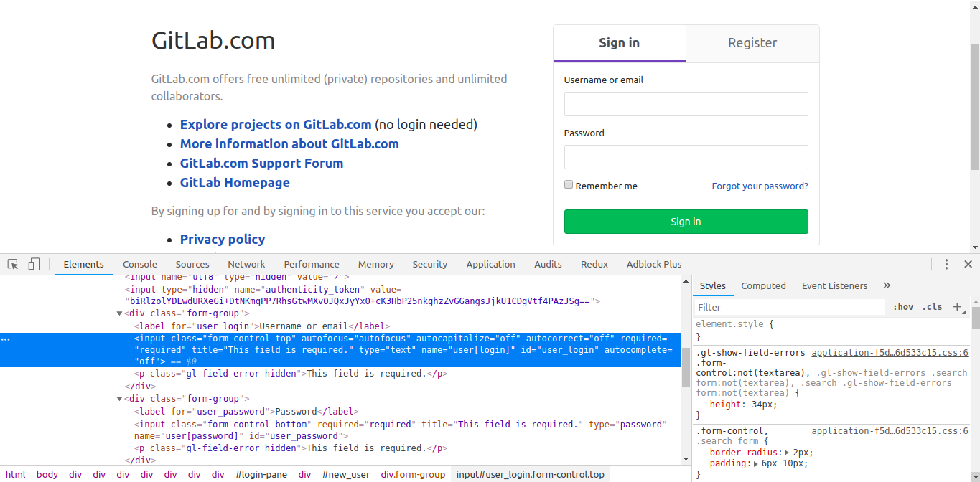Follow the Forgot your password? link
980x482 pixels.
coord(760,186)
